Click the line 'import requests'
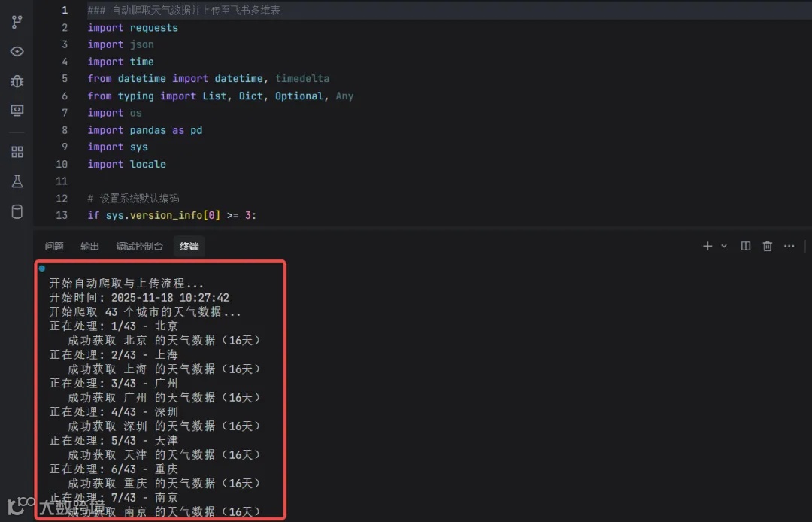 click(132, 27)
